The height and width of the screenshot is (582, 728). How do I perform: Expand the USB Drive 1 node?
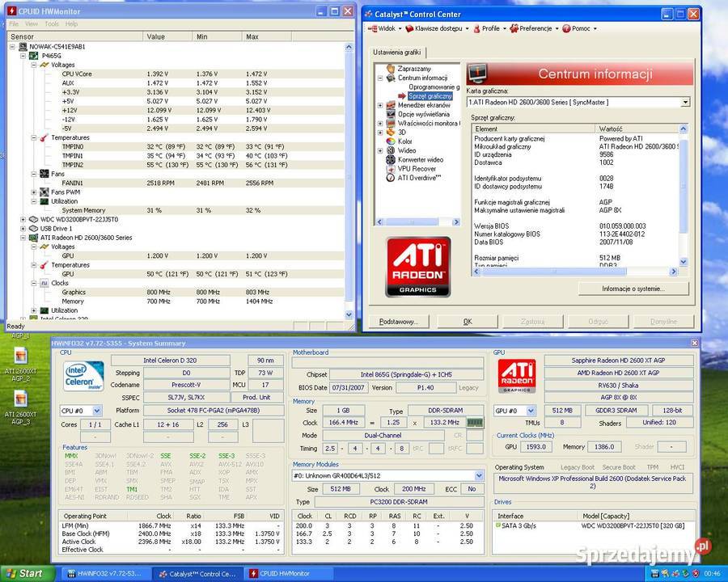tap(23, 228)
